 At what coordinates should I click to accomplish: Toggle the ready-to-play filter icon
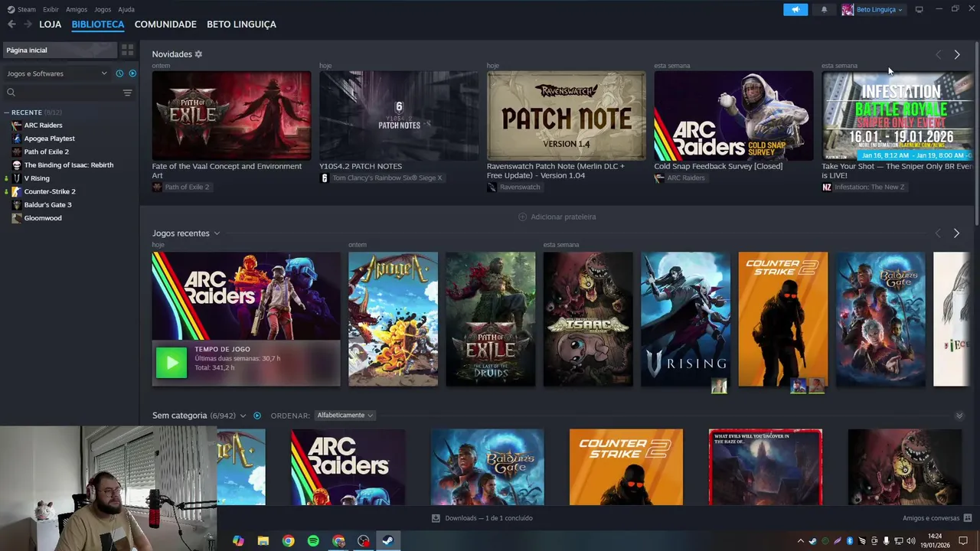click(x=132, y=73)
